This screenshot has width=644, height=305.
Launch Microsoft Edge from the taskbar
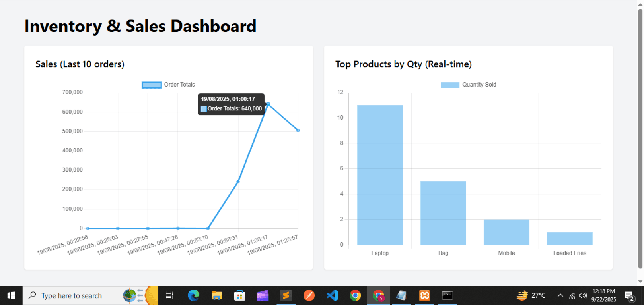pyautogui.click(x=194, y=295)
